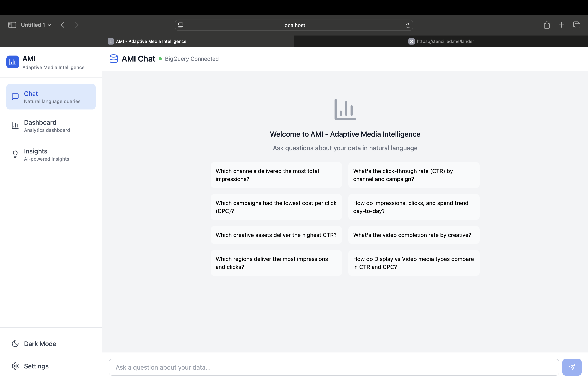
Task: Click the page settings icon in address bar
Action: [x=181, y=25]
